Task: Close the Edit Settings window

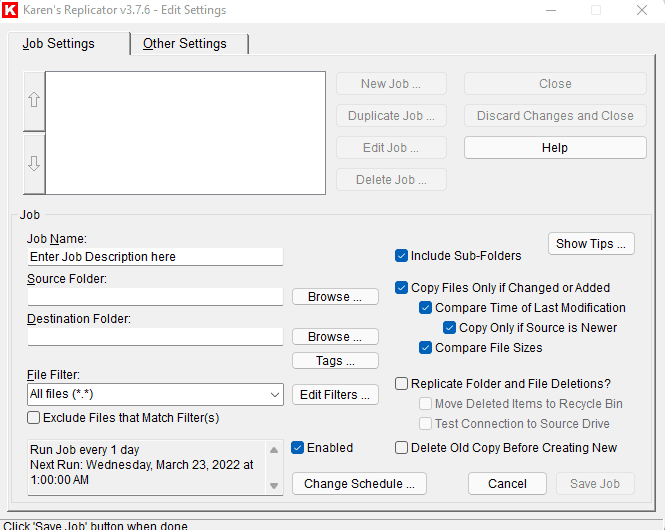Action: pyautogui.click(x=642, y=10)
